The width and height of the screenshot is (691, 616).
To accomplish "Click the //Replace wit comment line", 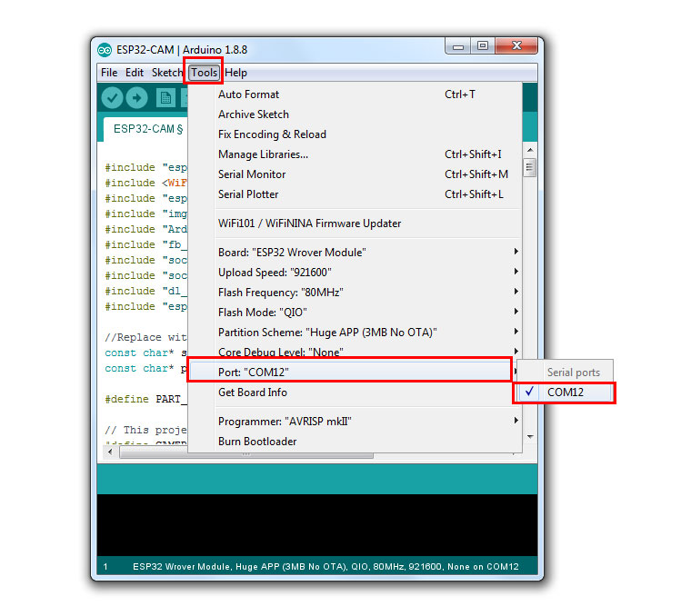I will click(x=145, y=338).
